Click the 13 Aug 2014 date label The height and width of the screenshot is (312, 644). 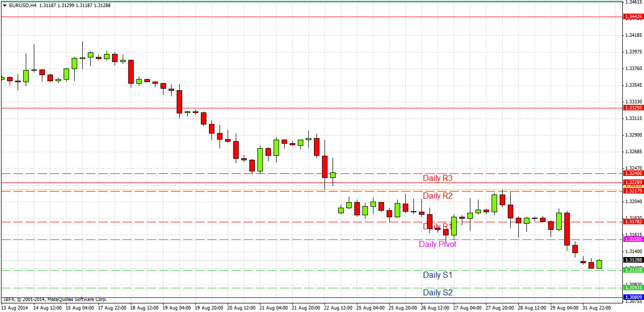click(x=15, y=307)
